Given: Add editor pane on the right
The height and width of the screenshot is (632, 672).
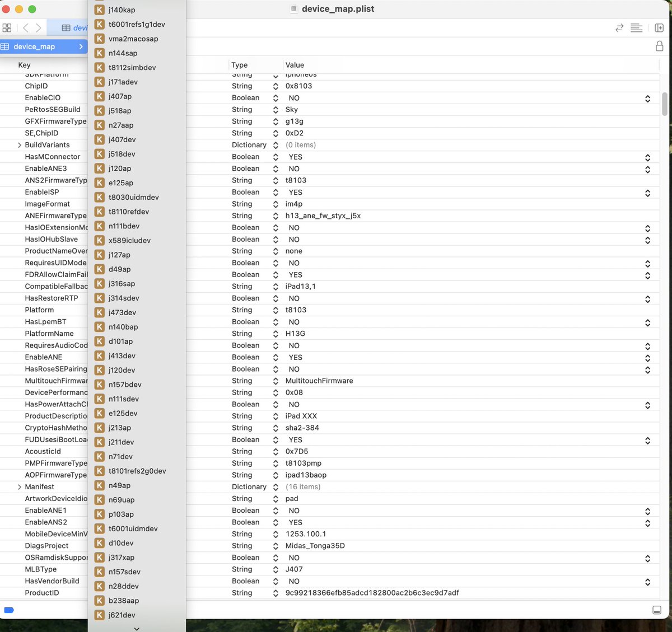Looking at the screenshot, I should pyautogui.click(x=659, y=27).
